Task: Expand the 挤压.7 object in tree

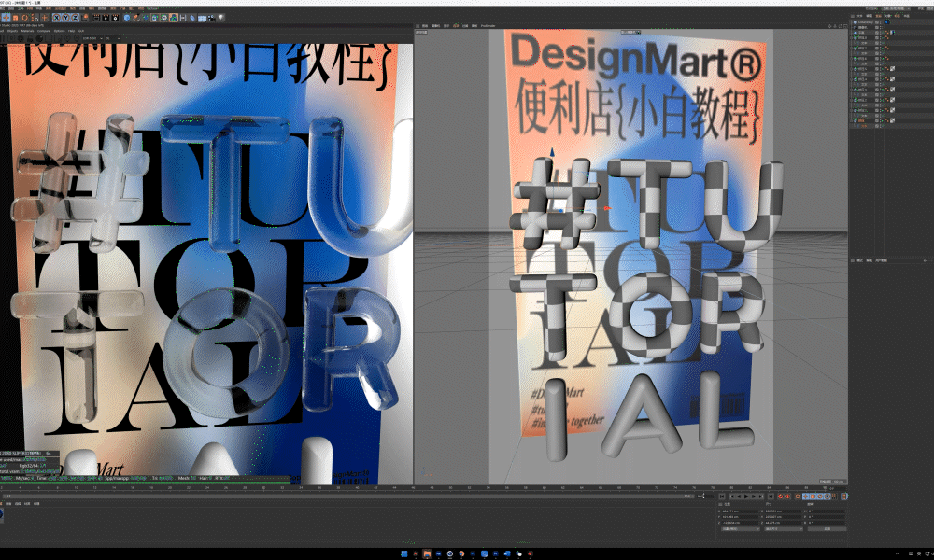Action: click(x=851, y=49)
